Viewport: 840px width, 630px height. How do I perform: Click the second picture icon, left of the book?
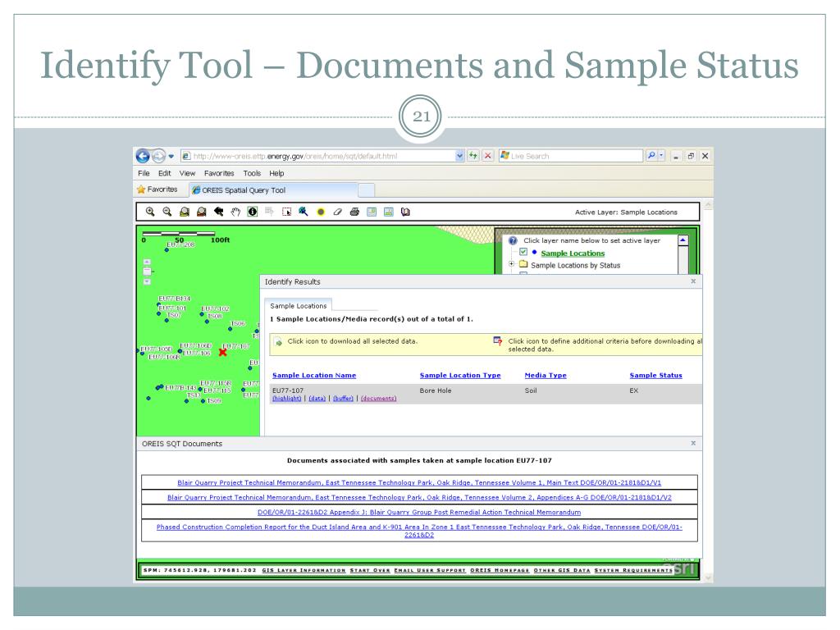388,212
